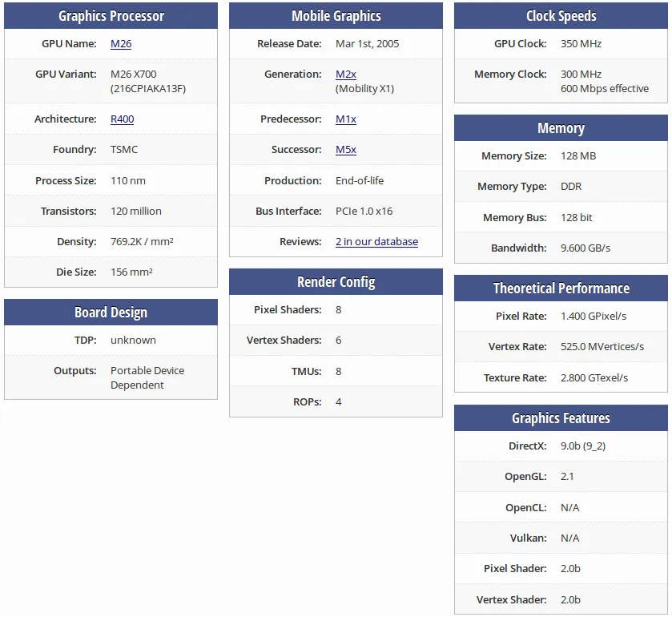
Task: Open the '2 in our database' reviews link
Action: coord(376,242)
